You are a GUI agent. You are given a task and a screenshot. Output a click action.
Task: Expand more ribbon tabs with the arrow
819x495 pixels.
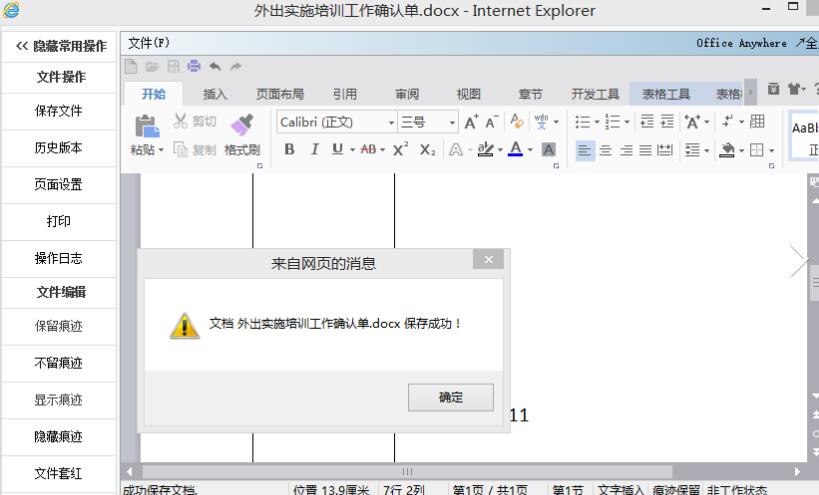pos(751,93)
